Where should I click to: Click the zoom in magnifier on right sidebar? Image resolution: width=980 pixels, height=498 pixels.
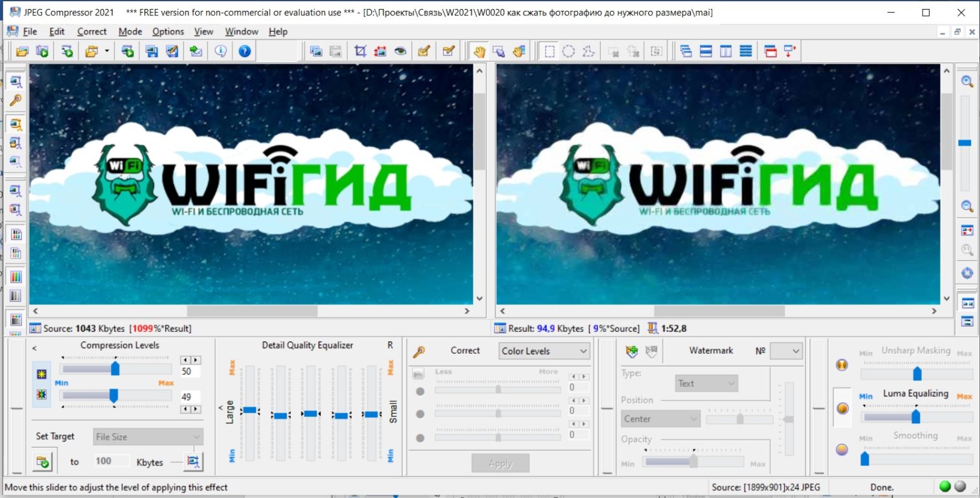[x=967, y=81]
